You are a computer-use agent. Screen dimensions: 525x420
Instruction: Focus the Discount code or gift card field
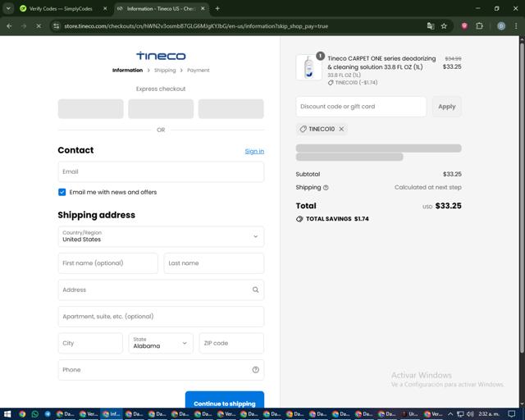click(x=361, y=107)
